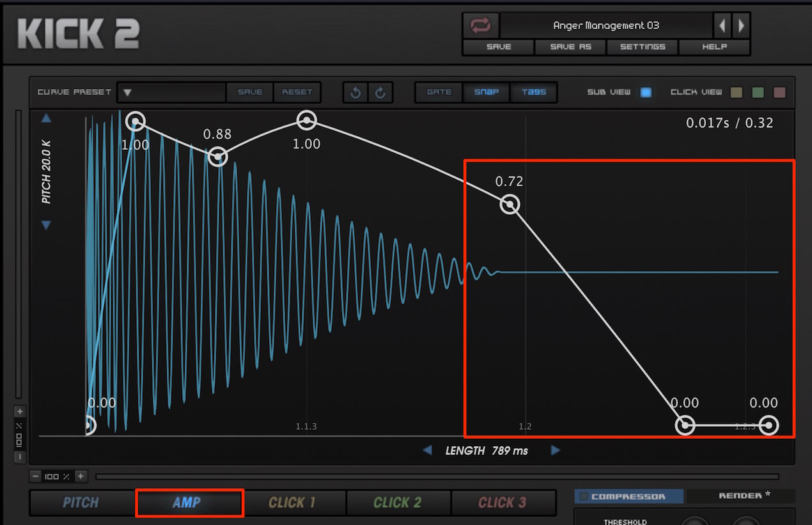Click the horizontal scrollbar below graph

coord(437,476)
